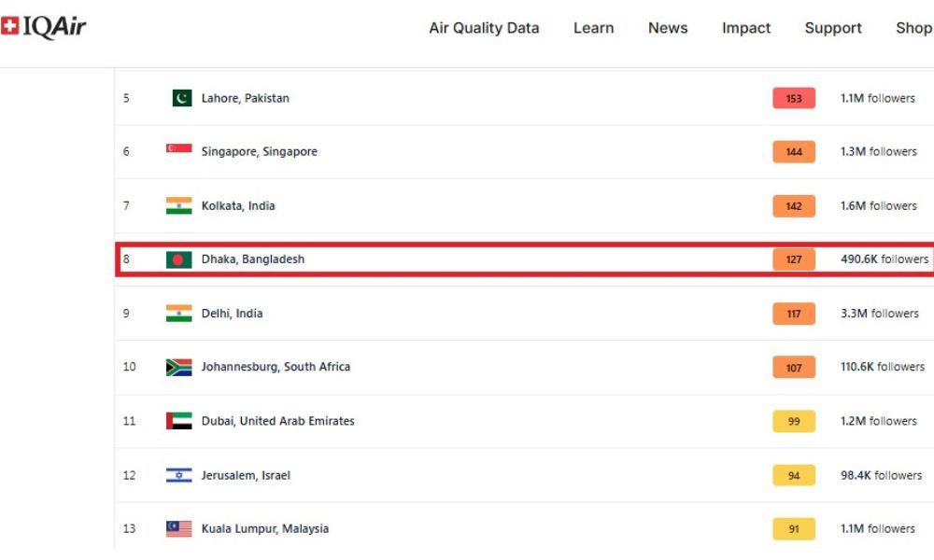Screen dimensions: 934x560
Task: Open the Shop menu item
Action: click(x=913, y=28)
